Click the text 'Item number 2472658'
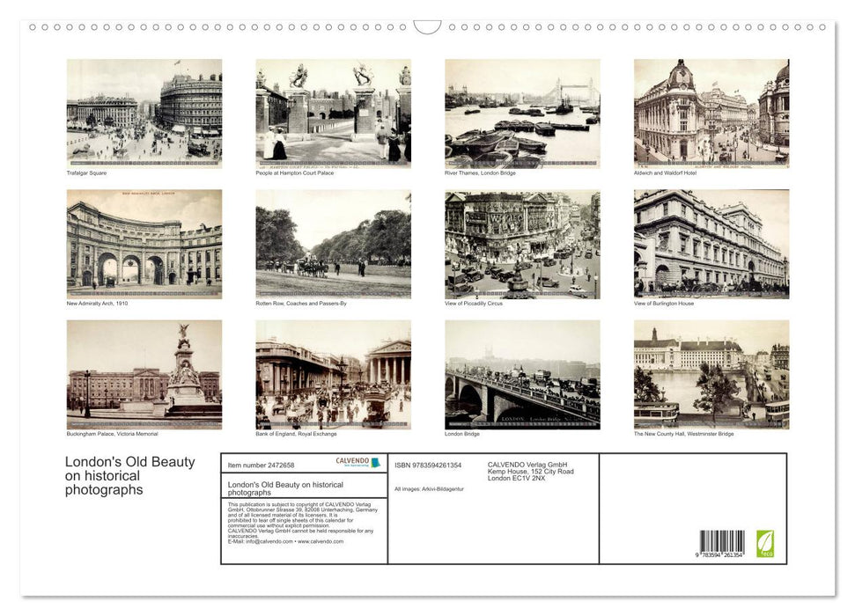Viewport: 855px width, 616px height. [x=261, y=465]
